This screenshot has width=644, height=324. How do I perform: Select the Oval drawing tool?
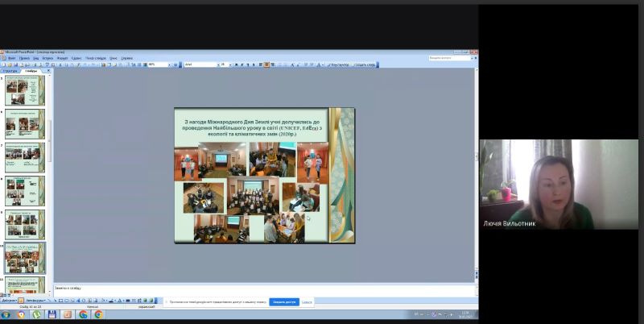66,301
